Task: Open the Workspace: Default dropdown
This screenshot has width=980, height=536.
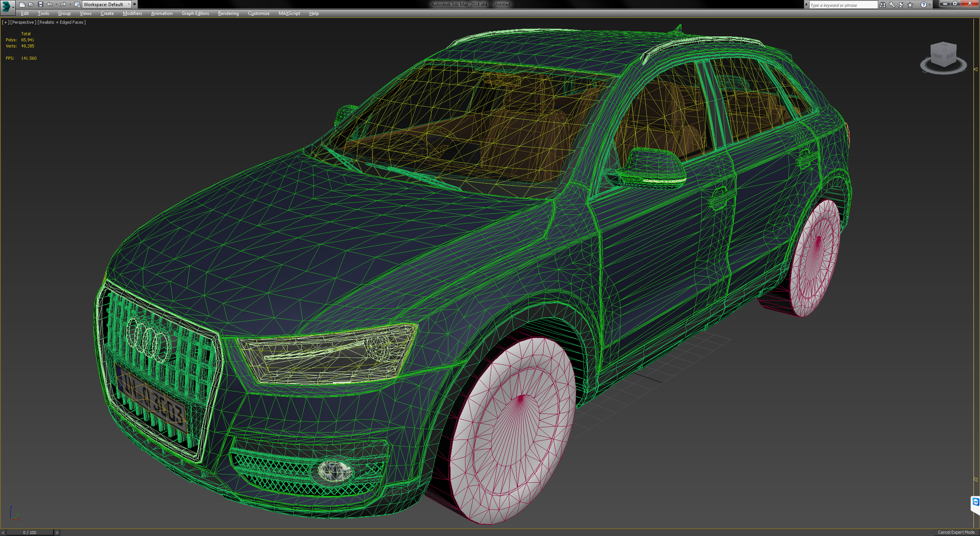Action: click(x=106, y=4)
